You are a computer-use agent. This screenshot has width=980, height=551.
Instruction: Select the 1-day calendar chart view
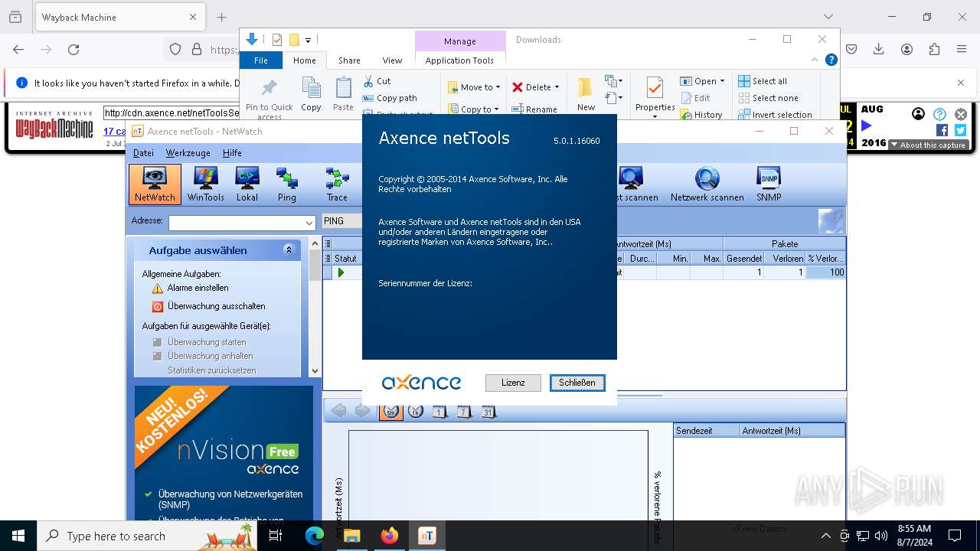pos(439,411)
